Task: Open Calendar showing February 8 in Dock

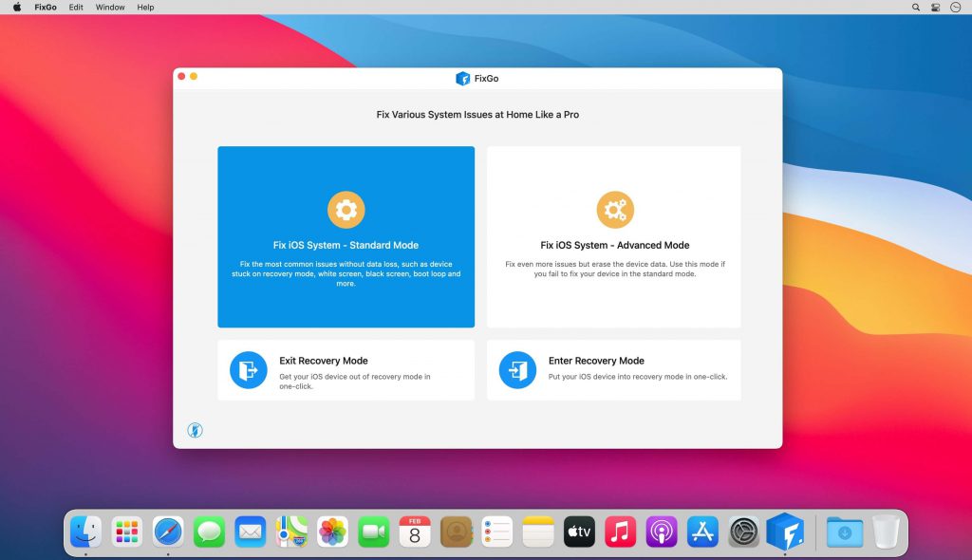Action: (414, 532)
